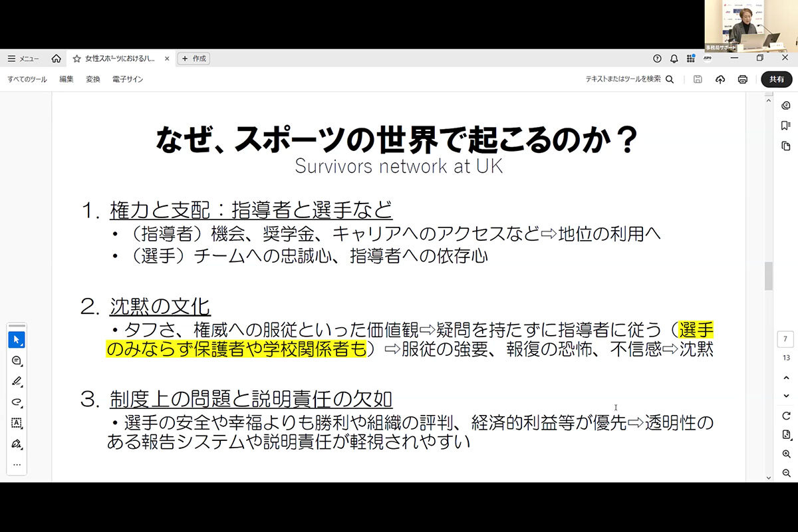Open すべてのツール menu

click(27, 79)
